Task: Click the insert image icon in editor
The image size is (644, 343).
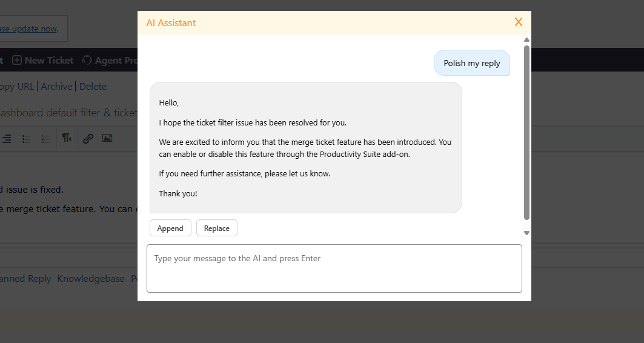Action: (107, 138)
